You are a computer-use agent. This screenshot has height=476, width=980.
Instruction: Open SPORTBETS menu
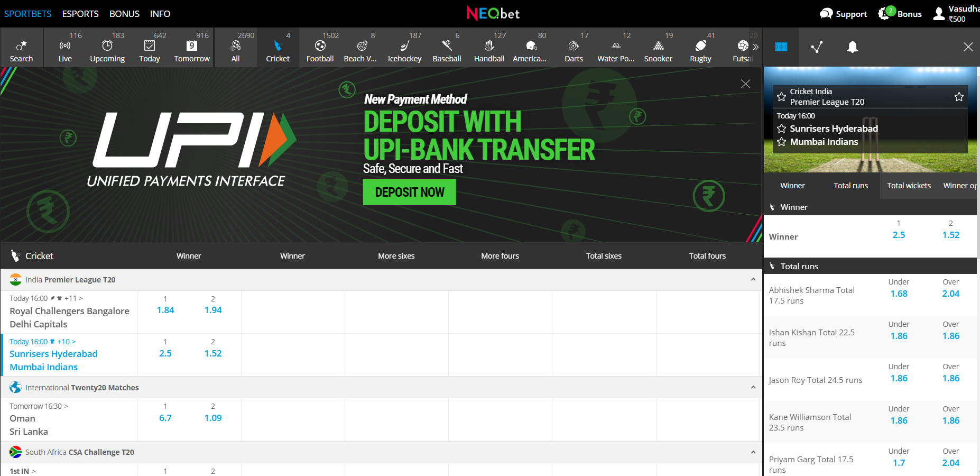[x=28, y=14]
